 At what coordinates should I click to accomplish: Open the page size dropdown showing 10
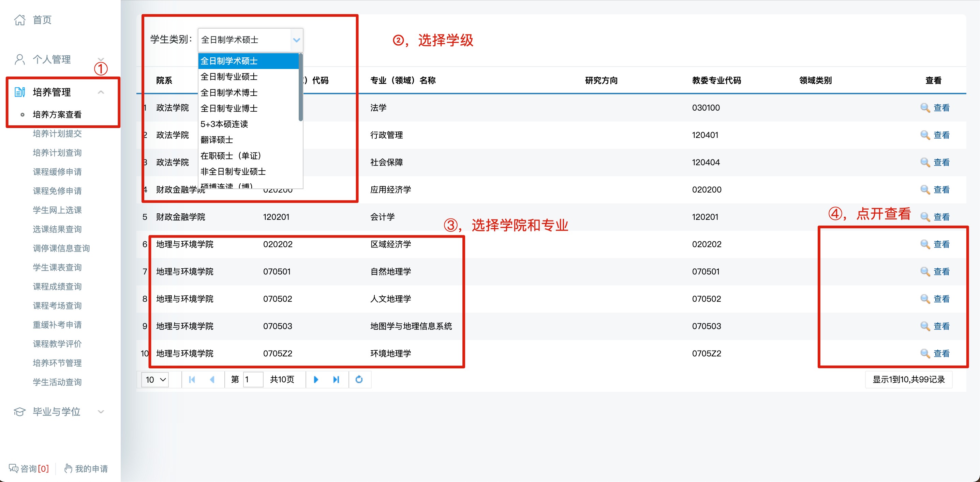coord(155,380)
